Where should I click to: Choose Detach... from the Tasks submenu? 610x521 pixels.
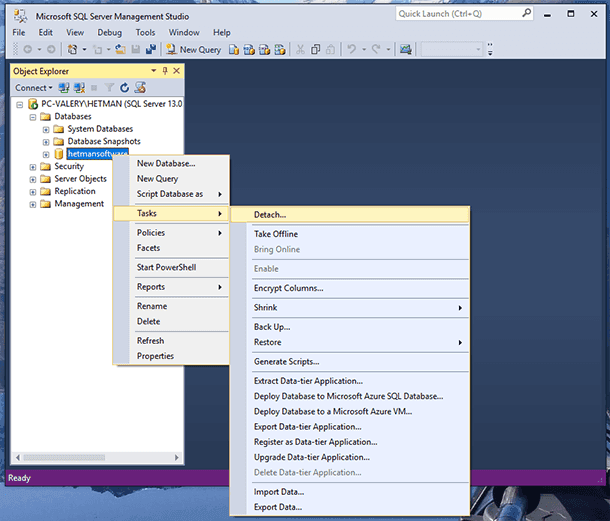[350, 214]
